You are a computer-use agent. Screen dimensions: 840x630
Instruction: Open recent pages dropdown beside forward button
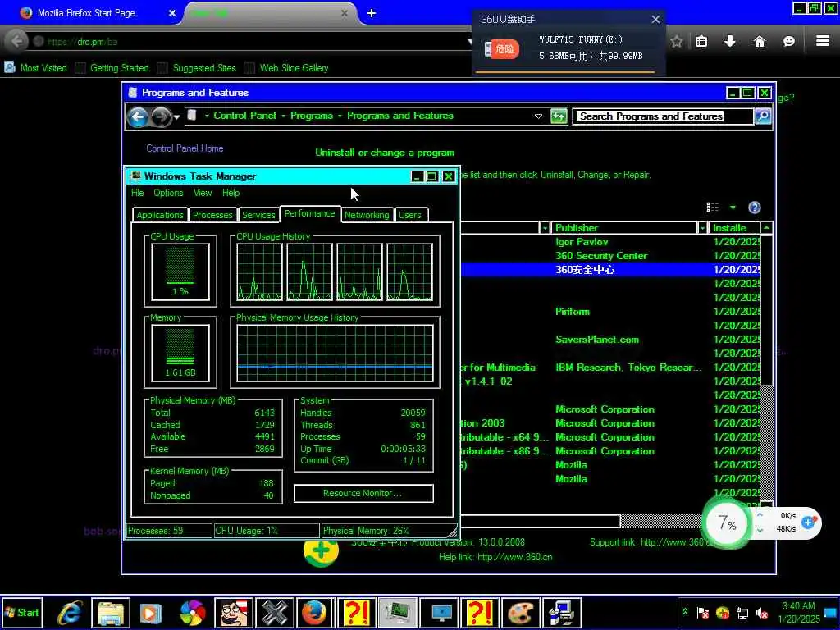point(176,116)
